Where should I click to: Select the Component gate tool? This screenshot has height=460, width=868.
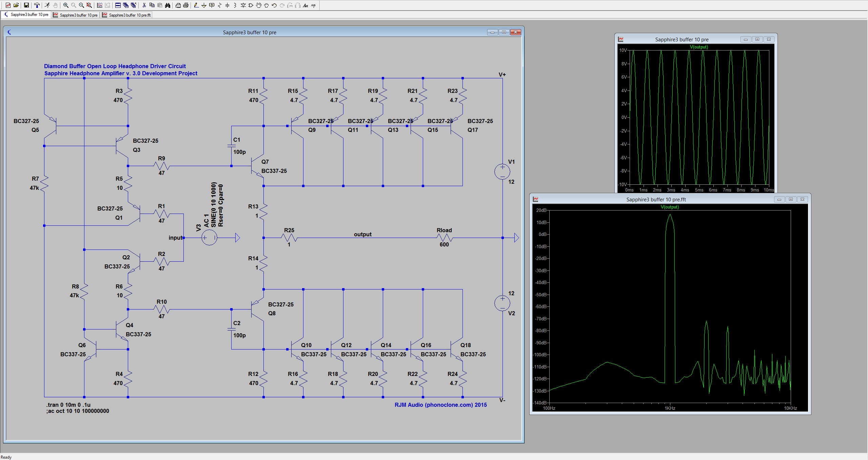coord(251,5)
